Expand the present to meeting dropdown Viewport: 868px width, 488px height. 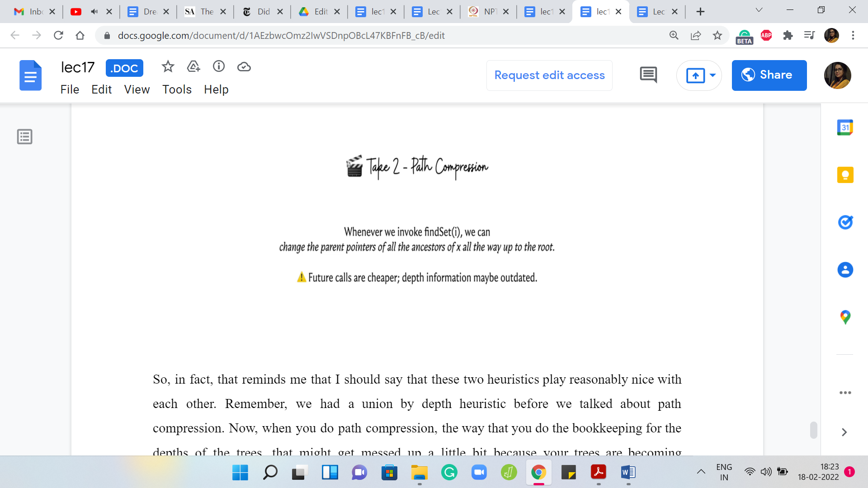(x=713, y=75)
